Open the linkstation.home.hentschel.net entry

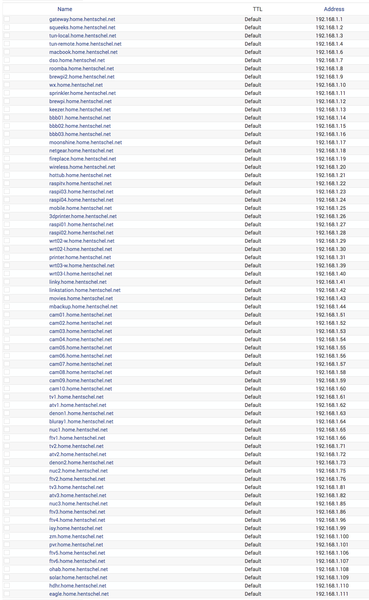tap(85, 290)
